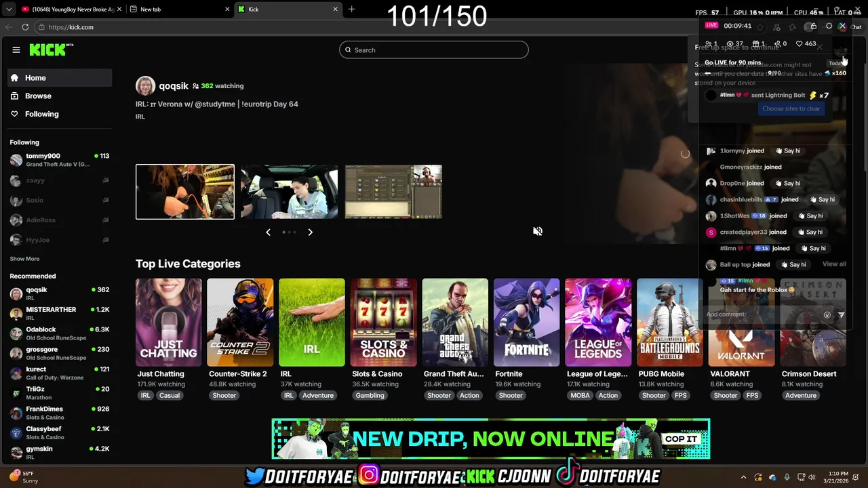The image size is (868, 488).
Task: Click the taskbar microphone icon
Action: coord(787,477)
